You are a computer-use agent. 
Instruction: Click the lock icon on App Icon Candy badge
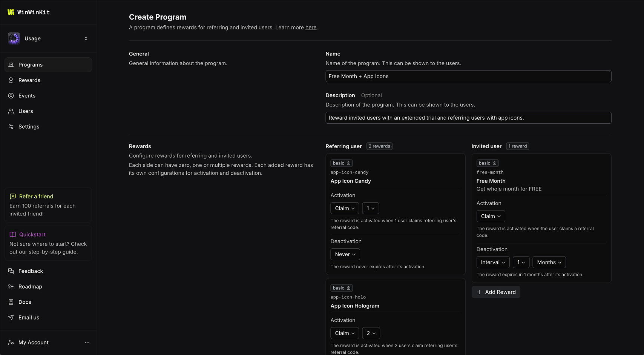349,163
